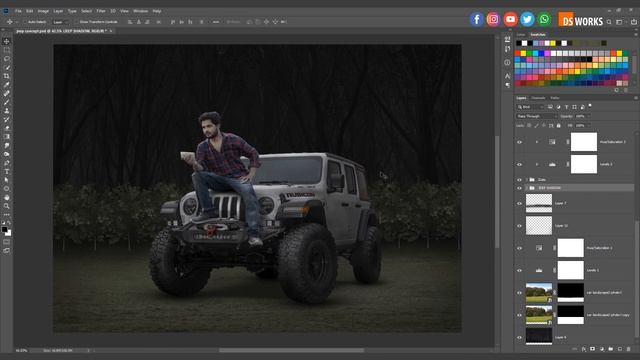Pick the yellow swatch next to red
The width and height of the screenshot is (640, 360).
click(523, 53)
